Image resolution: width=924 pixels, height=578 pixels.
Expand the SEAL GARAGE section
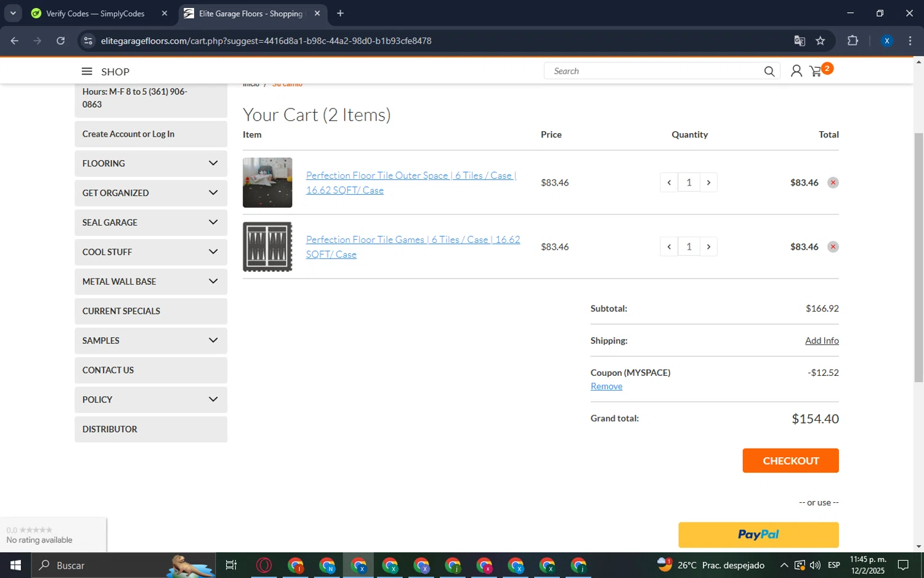pyautogui.click(x=151, y=222)
